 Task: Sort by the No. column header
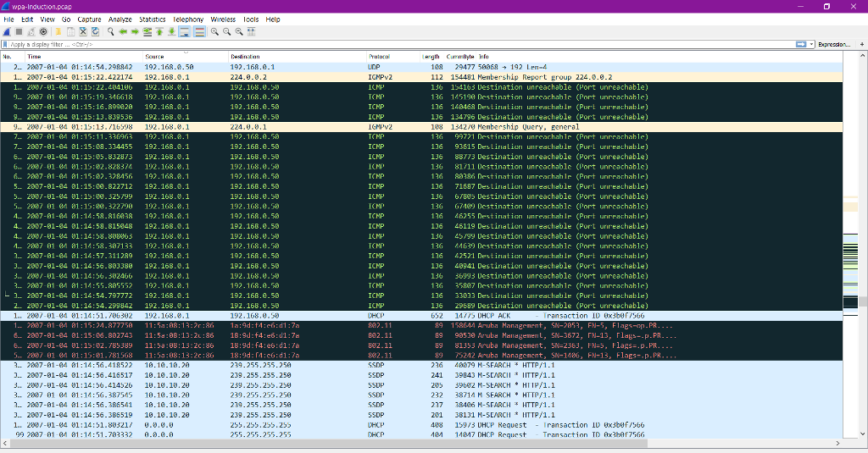click(x=13, y=57)
